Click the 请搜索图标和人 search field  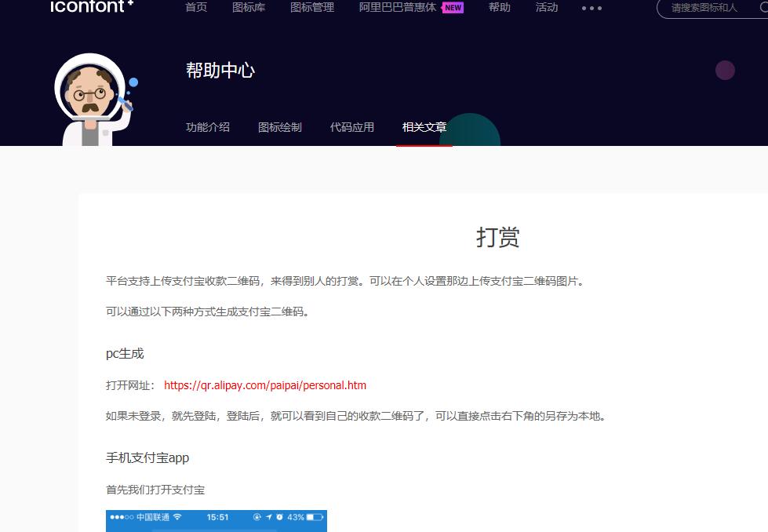point(702,9)
